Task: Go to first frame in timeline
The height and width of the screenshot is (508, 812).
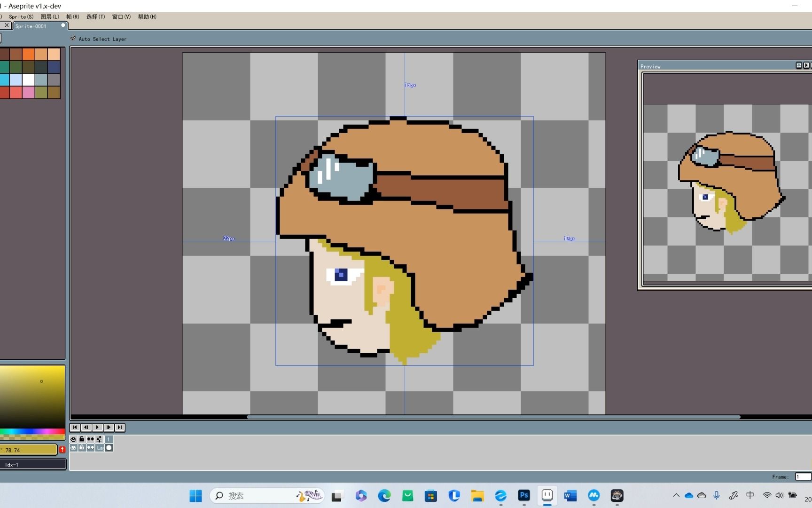Action: [75, 427]
